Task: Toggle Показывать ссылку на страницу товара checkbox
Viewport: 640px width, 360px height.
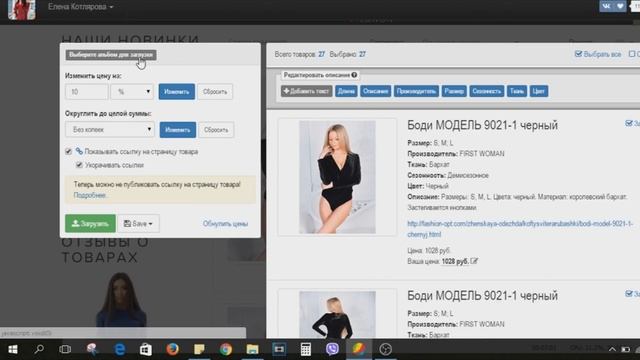Action: coord(69,151)
